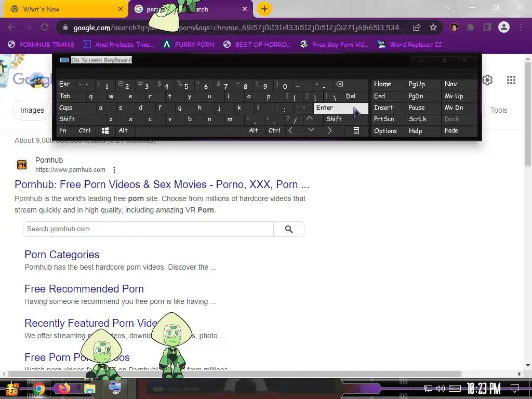This screenshot has height=399, width=532.
Task: Click the context menu key on On-Screen Keyboard
Action: point(356,130)
